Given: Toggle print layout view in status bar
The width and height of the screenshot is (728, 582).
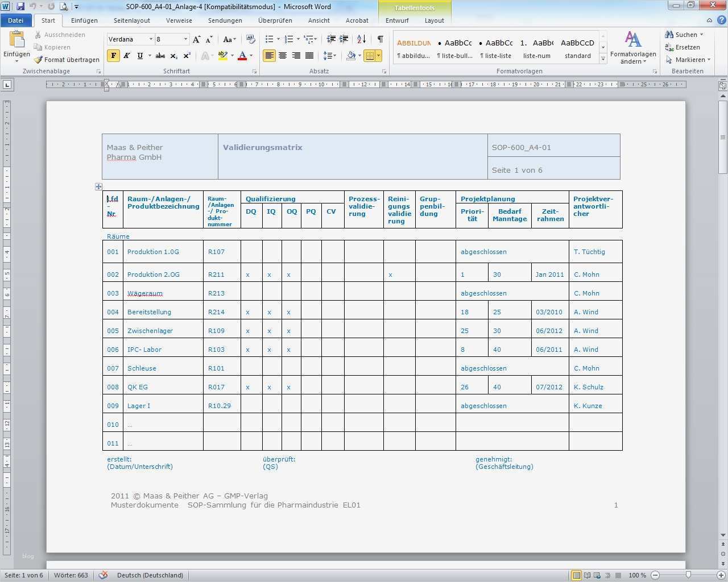Looking at the screenshot, I should [576, 575].
